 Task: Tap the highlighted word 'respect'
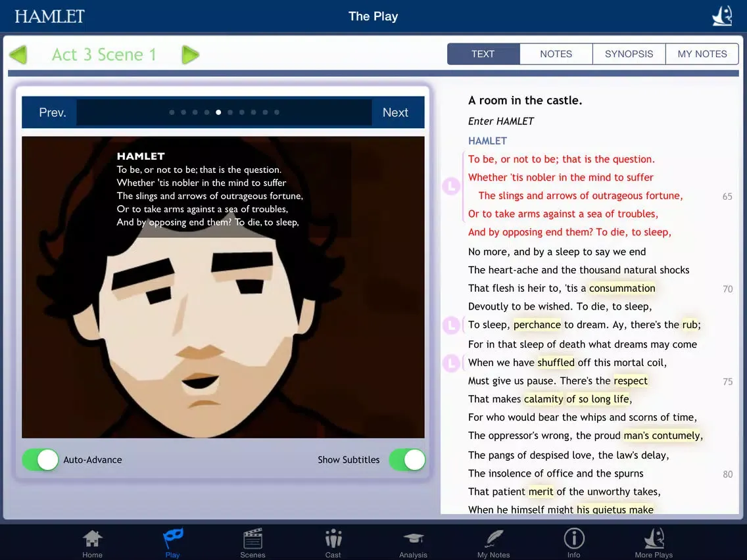631,381
